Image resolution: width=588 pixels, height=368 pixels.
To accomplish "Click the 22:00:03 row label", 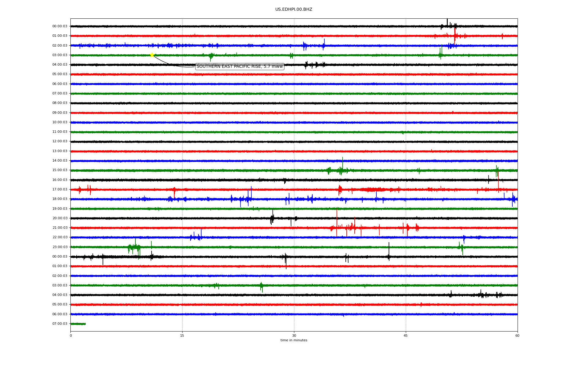I will click(x=60, y=237).
